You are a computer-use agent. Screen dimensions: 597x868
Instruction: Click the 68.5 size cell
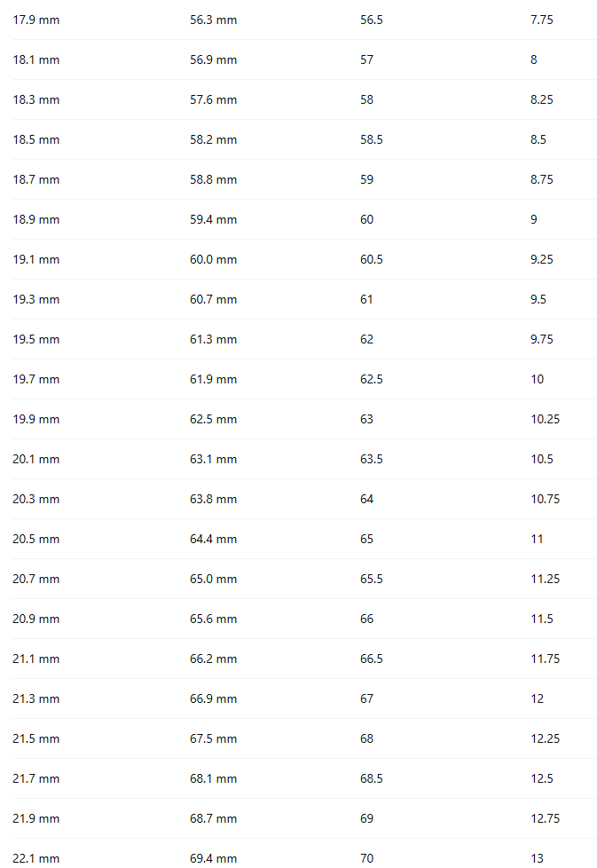tap(371, 778)
